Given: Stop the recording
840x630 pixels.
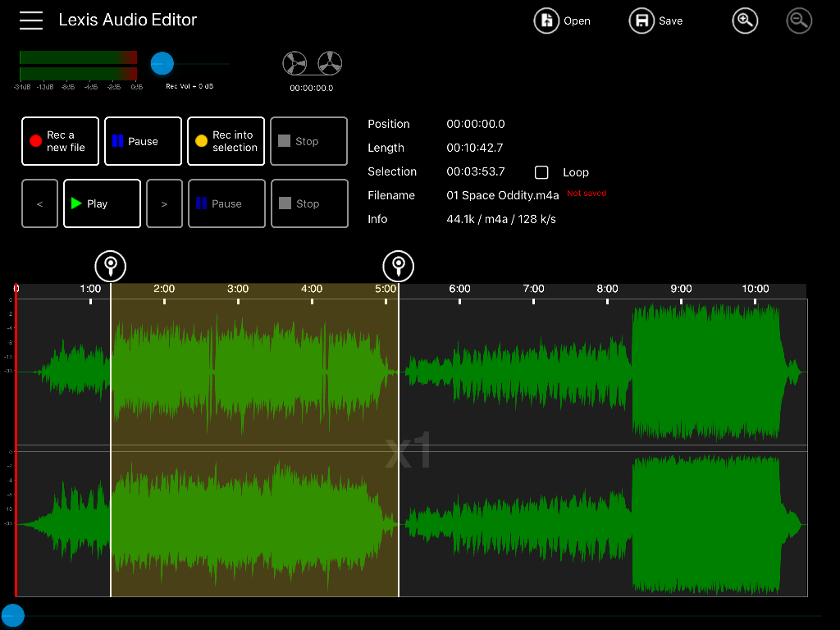Looking at the screenshot, I should (x=308, y=141).
